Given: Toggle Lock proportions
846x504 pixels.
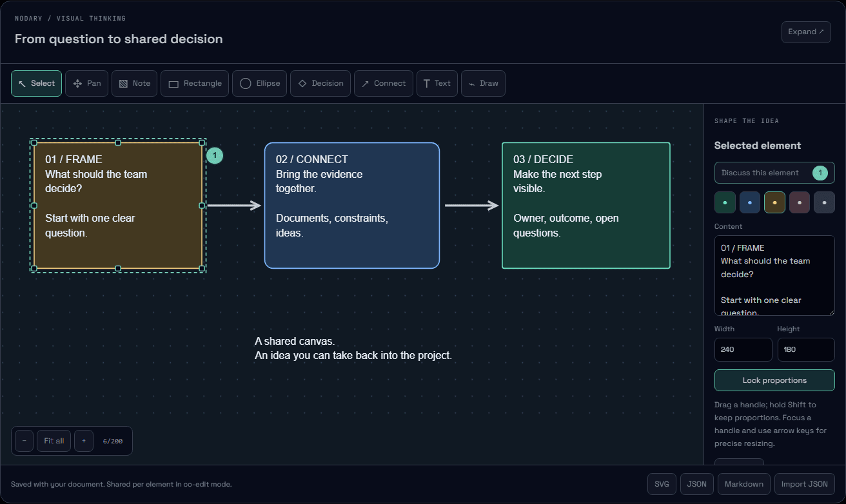Looking at the screenshot, I should point(774,380).
